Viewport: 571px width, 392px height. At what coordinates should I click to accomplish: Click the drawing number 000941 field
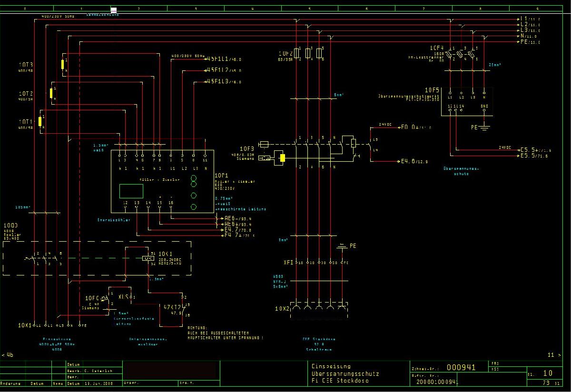[461, 367]
